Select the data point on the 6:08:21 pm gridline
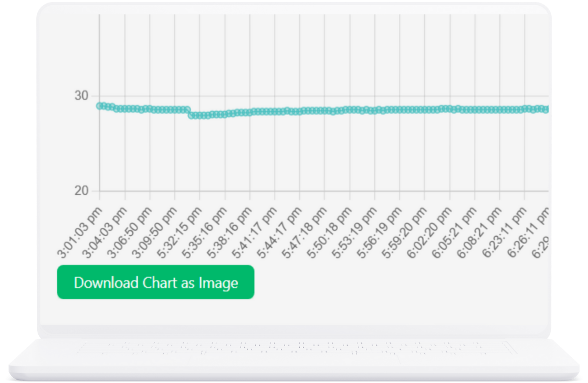Viewport: 588px width, 383px height. (x=475, y=110)
